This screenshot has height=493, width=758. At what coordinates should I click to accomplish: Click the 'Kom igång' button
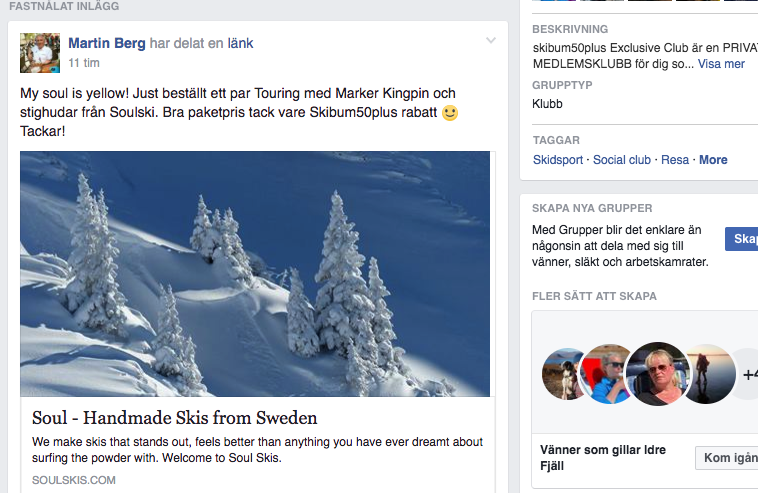pyautogui.click(x=728, y=458)
